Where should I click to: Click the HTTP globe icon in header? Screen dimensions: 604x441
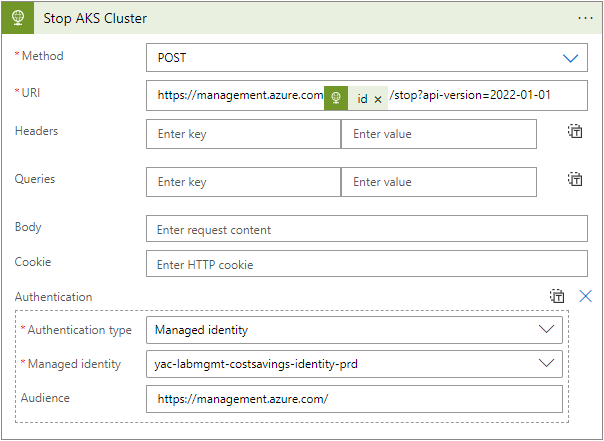pyautogui.click(x=18, y=18)
